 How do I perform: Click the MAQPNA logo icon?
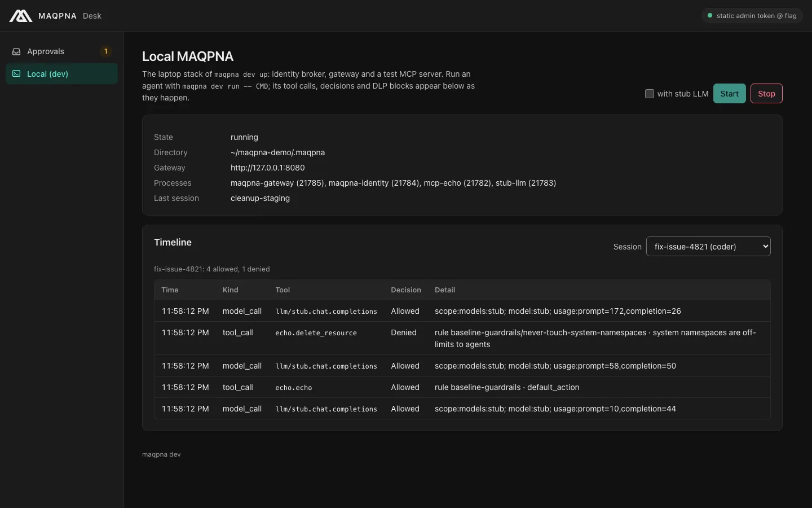(x=21, y=16)
